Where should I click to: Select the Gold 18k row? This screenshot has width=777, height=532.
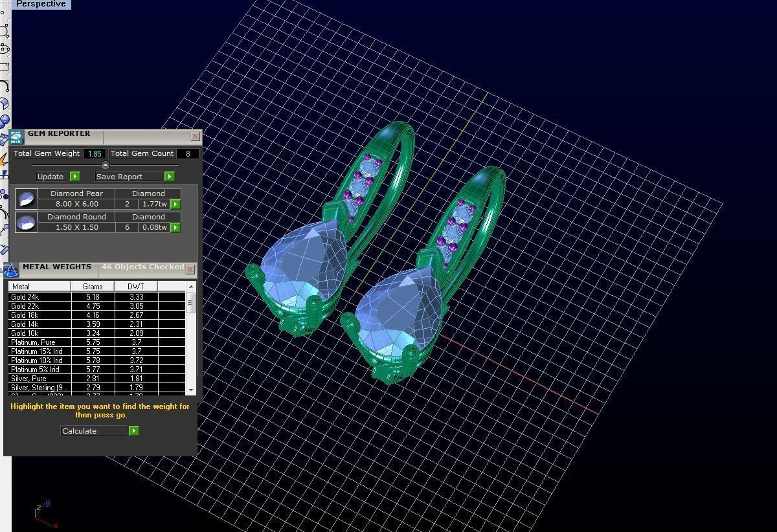(x=97, y=315)
